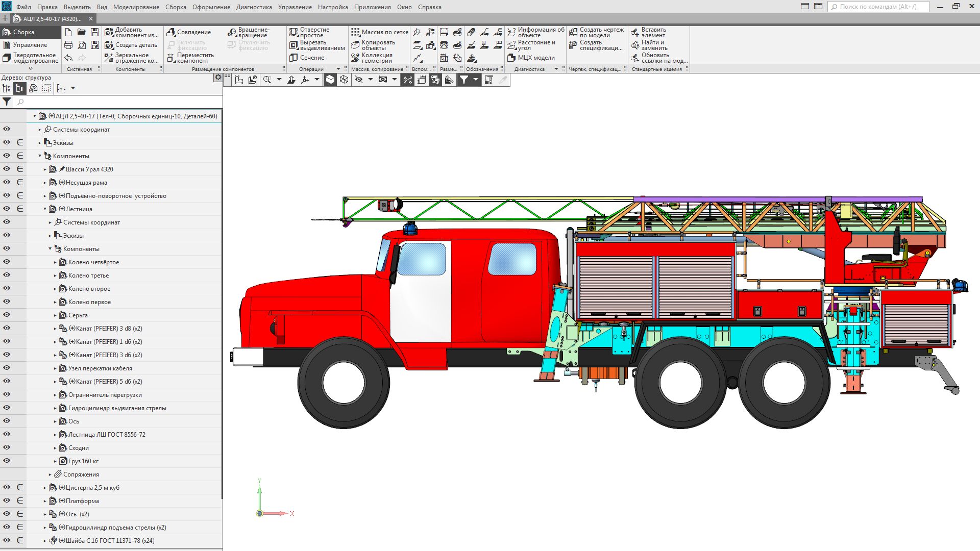This screenshot has height=551, width=980.
Task: Expand the Цистерна 2,5 м куб node
Action: [45, 488]
